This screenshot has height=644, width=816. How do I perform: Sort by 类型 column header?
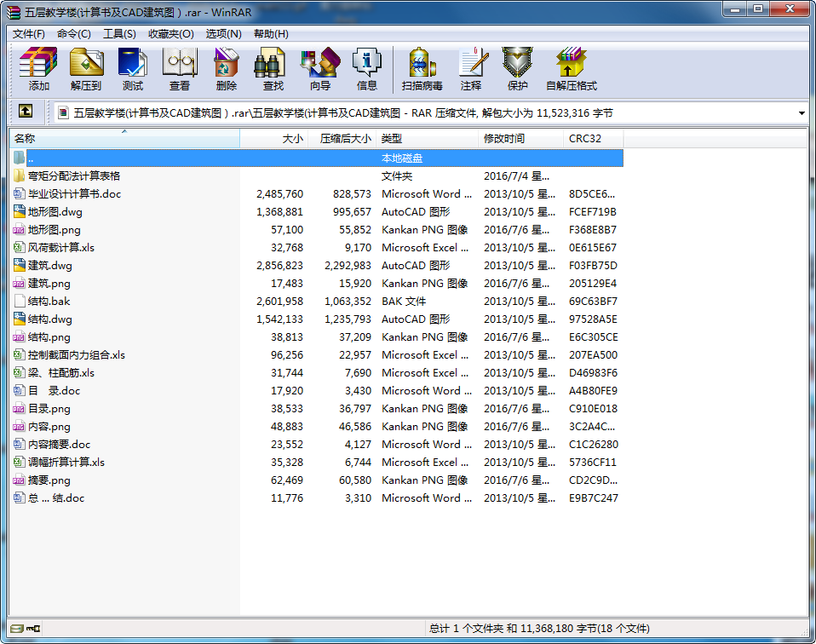(x=427, y=139)
